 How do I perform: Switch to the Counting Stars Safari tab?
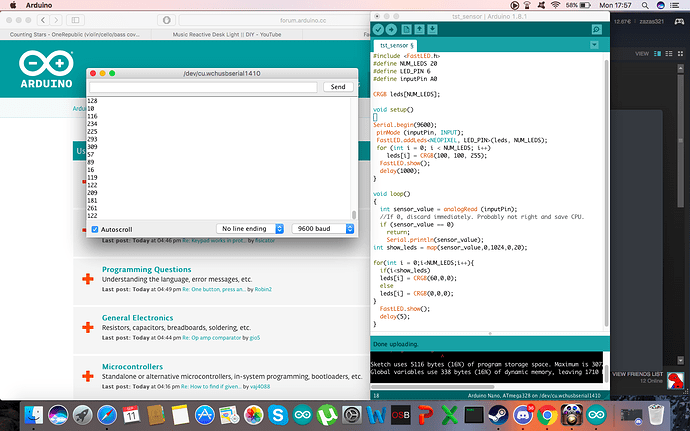(75, 34)
